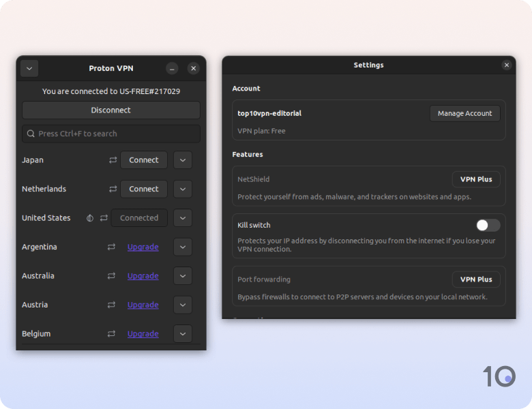Click the Netherlands country name

44,189
